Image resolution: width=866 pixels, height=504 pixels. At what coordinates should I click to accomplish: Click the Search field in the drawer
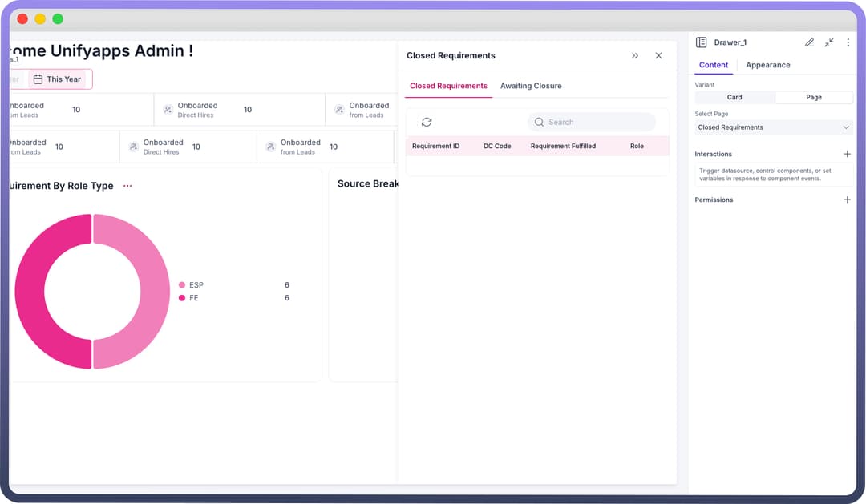592,122
